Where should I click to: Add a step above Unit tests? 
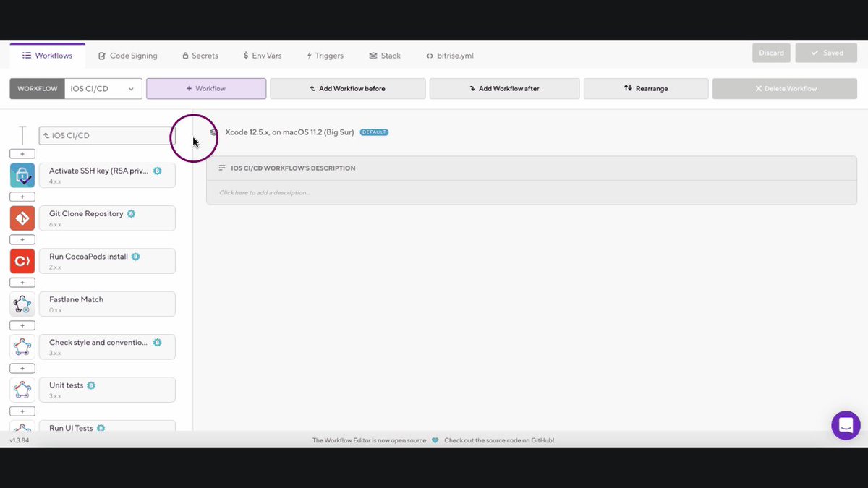tap(22, 369)
